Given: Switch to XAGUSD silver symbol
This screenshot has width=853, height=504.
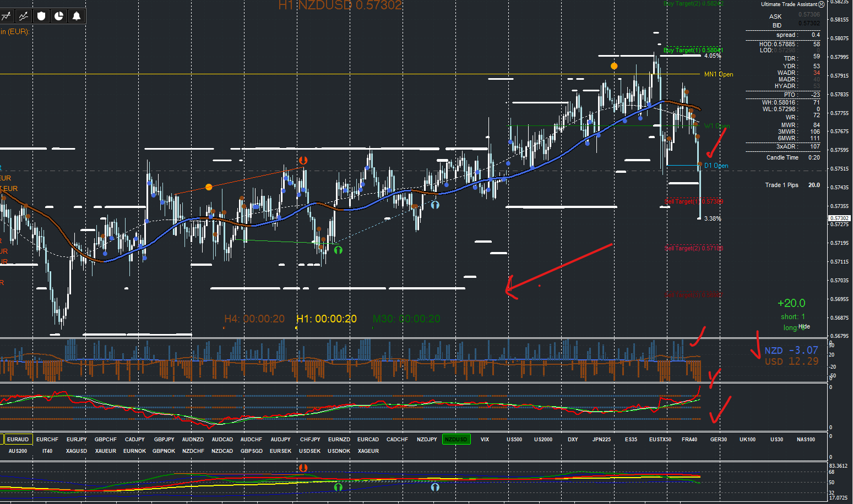Looking at the screenshot, I should click(x=77, y=451).
